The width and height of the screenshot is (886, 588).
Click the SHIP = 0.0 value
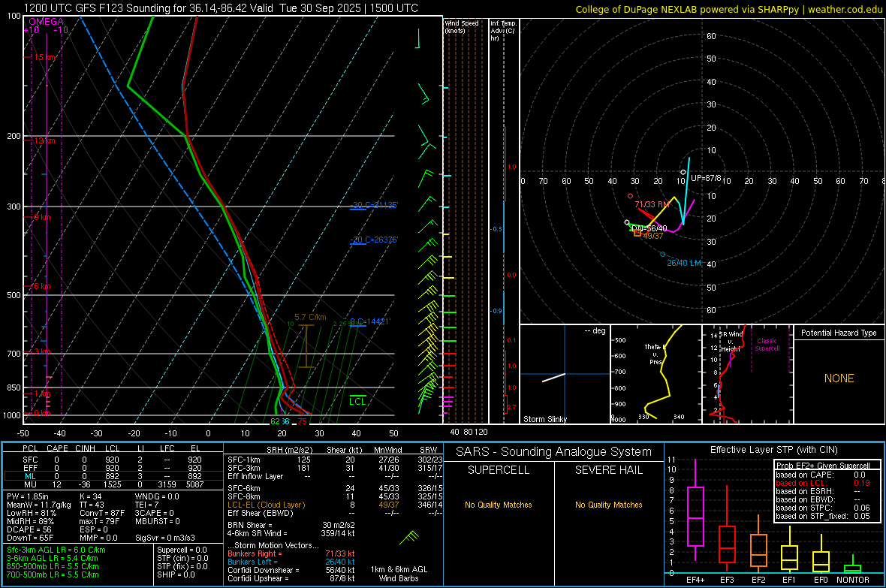click(x=176, y=574)
